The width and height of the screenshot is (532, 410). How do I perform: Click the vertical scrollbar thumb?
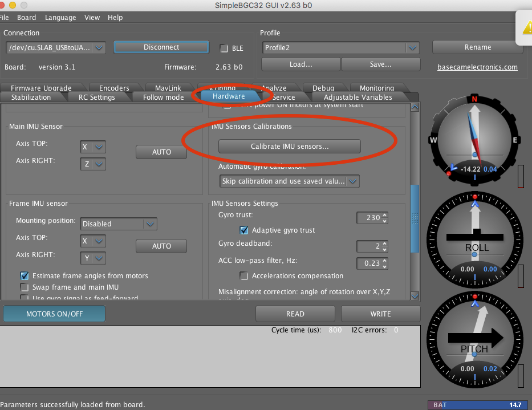coord(415,218)
